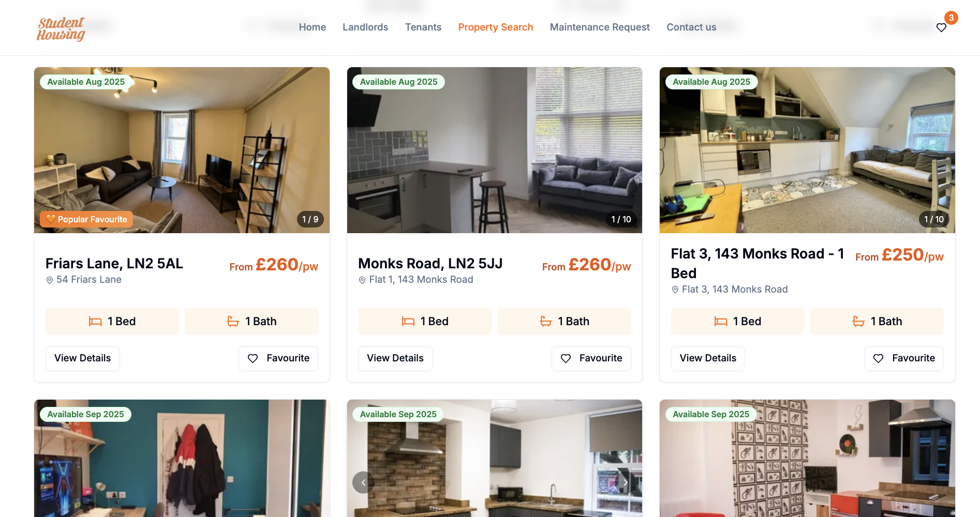This screenshot has height=517, width=980.
Task: Click bed icon on Friars Lane card
Action: [x=95, y=322]
